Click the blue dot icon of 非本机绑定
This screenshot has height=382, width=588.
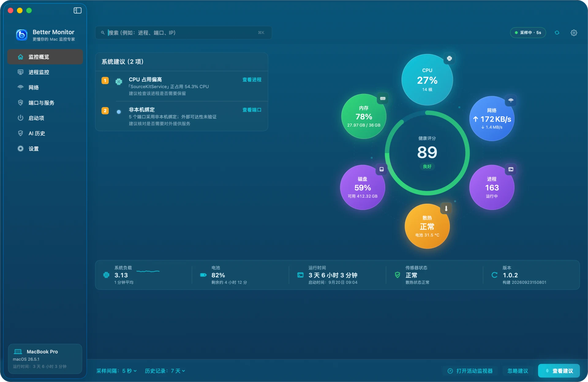pyautogui.click(x=119, y=112)
